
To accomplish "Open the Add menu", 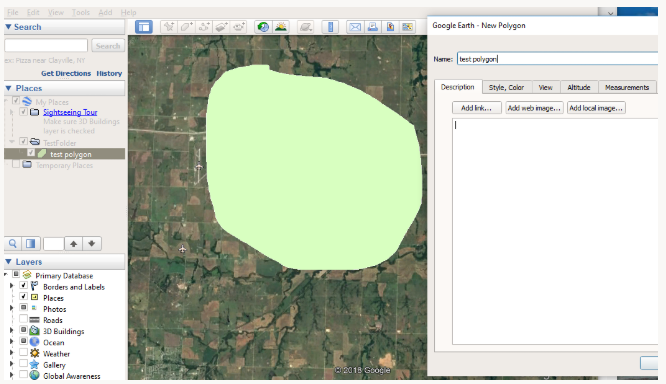I will [x=105, y=12].
